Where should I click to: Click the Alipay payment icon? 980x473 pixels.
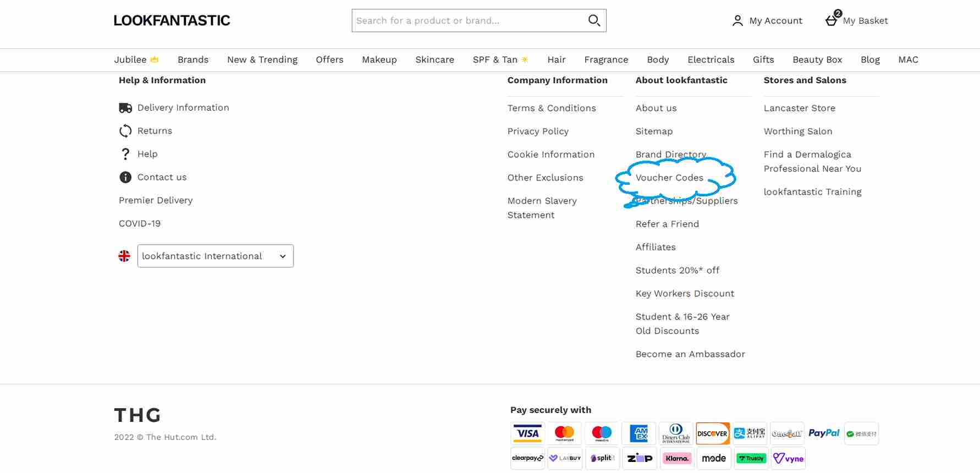(750, 433)
